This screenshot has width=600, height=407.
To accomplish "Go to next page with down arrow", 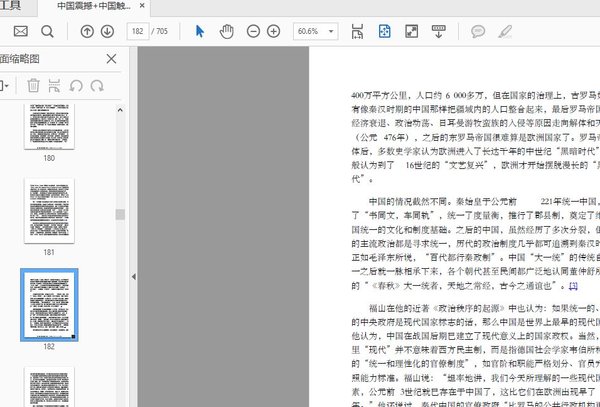I will pos(107,31).
